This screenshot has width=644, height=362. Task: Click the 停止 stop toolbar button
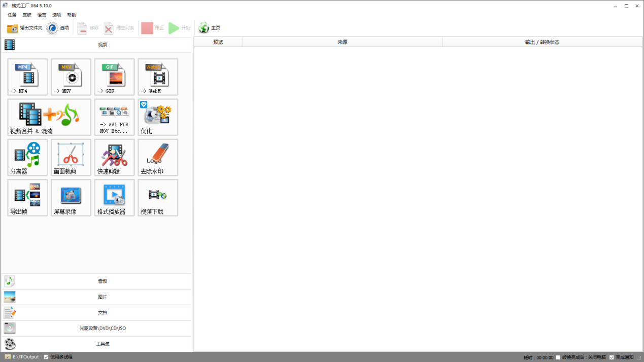pos(153,28)
